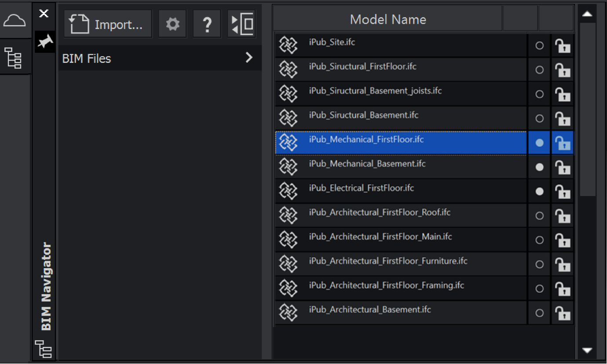Toggle active state radio for iPub_Site.ifc

[x=539, y=46]
